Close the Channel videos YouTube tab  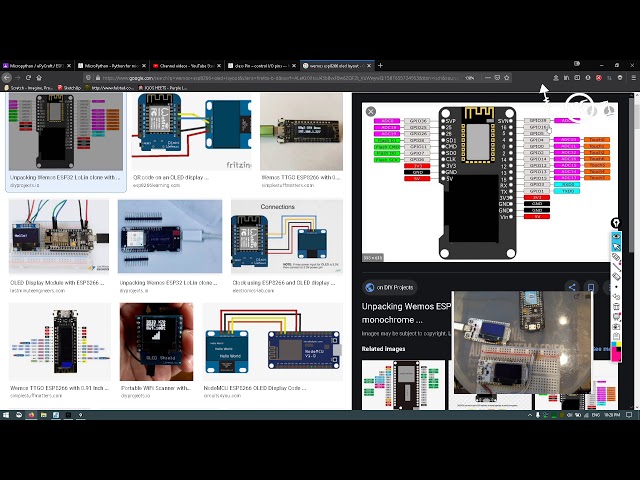[219, 66]
